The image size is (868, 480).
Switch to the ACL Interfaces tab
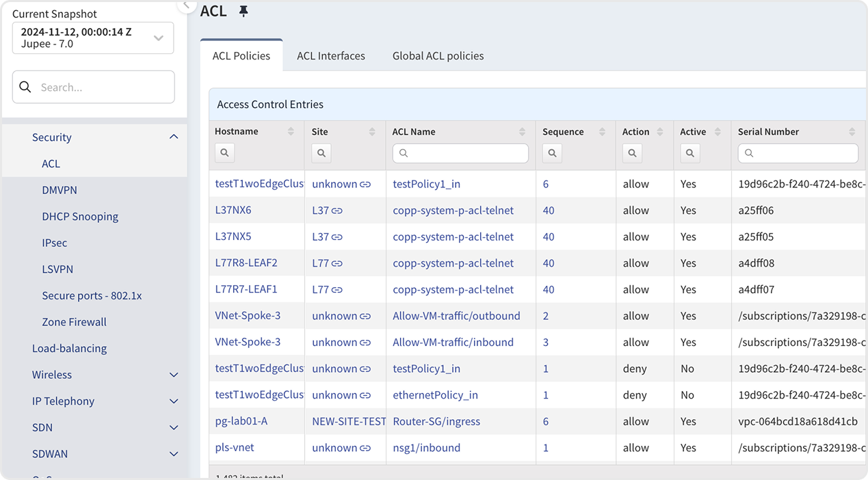click(x=330, y=56)
